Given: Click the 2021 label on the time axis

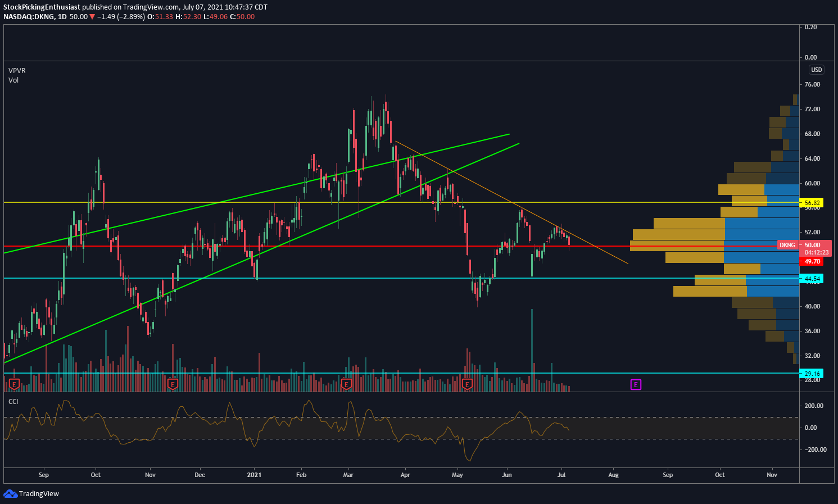Looking at the screenshot, I should click(255, 475).
